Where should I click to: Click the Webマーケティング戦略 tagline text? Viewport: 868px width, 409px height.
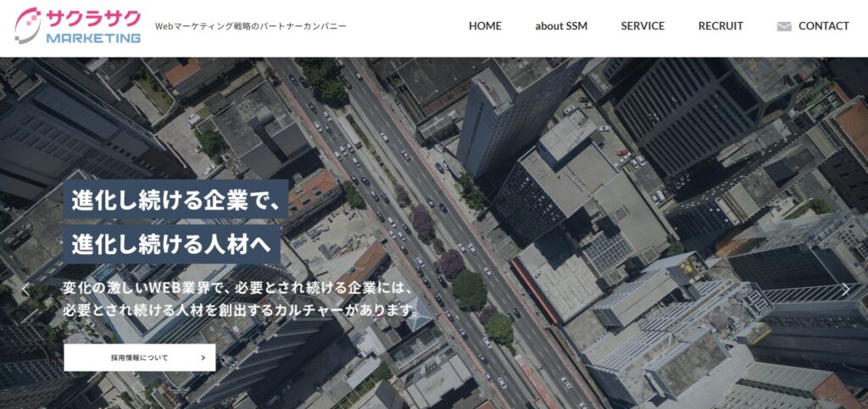click(251, 26)
